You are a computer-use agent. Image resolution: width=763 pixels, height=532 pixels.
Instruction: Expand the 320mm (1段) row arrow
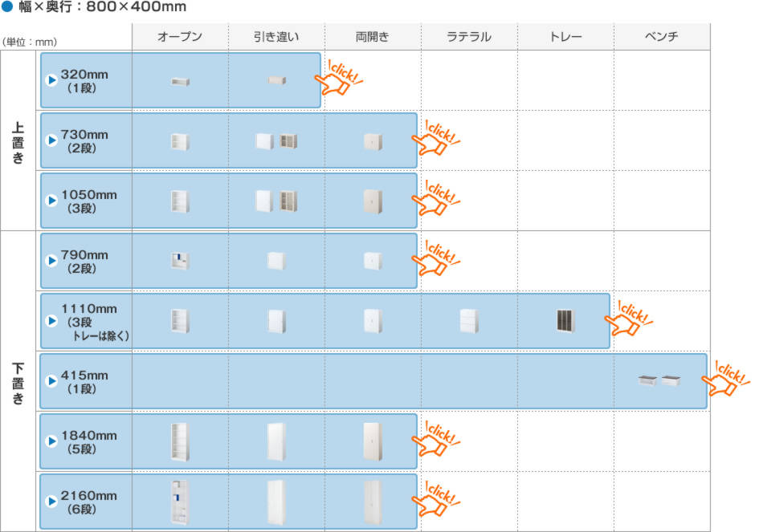coord(52,80)
